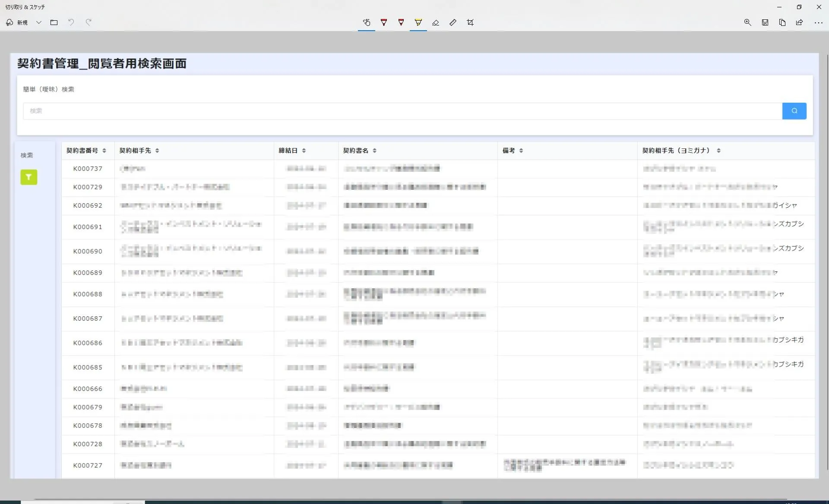This screenshot has width=829, height=504.
Task: Click the green filter button
Action: pyautogui.click(x=28, y=177)
